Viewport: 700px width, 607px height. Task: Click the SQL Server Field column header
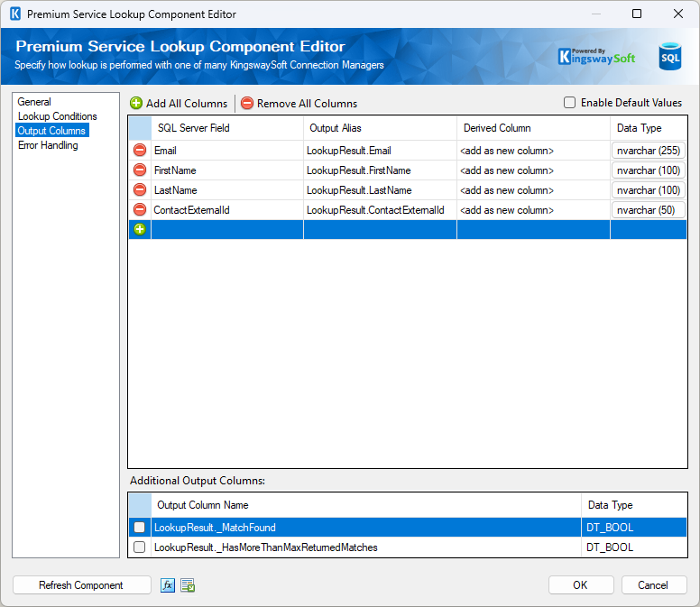[x=227, y=128]
